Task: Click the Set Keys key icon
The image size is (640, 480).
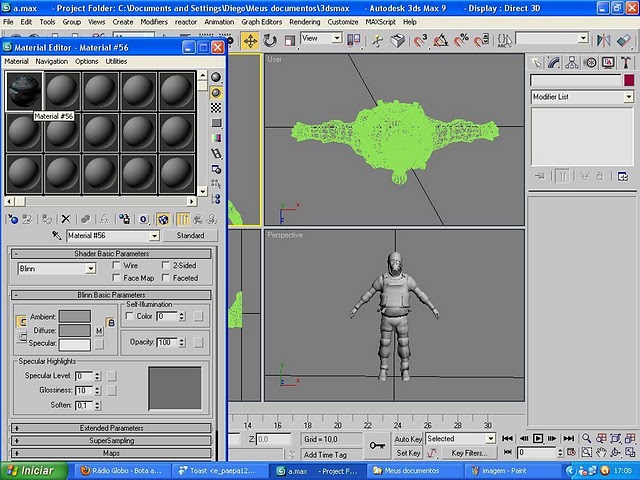Action: click(377, 445)
